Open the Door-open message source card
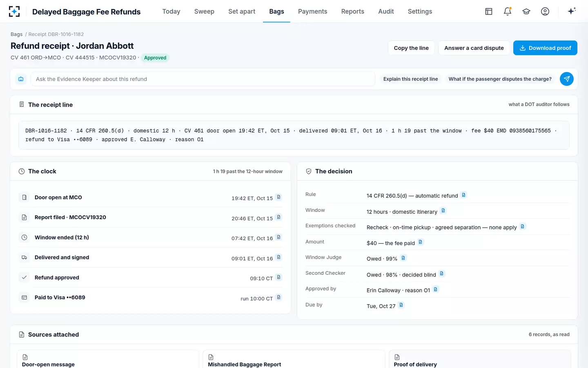588x368 pixels. [x=108, y=359]
